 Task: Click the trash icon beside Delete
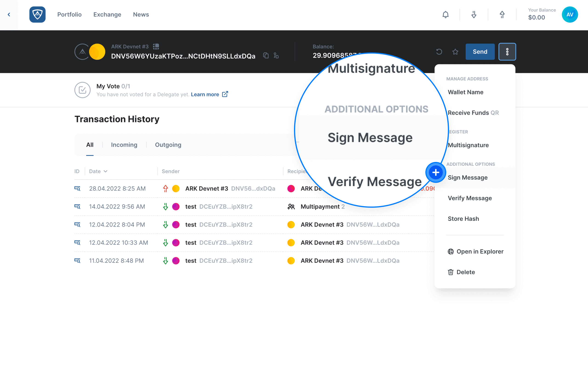pyautogui.click(x=451, y=272)
